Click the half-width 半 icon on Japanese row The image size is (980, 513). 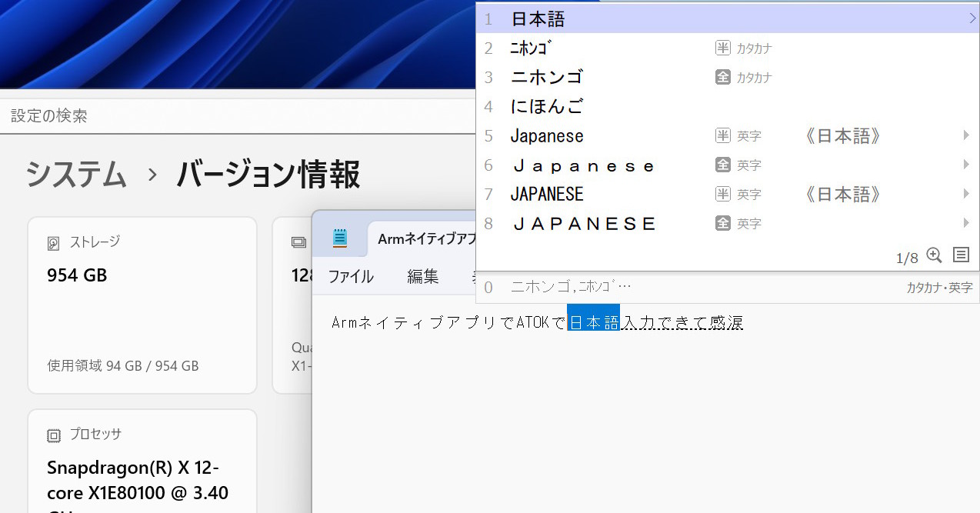722,136
